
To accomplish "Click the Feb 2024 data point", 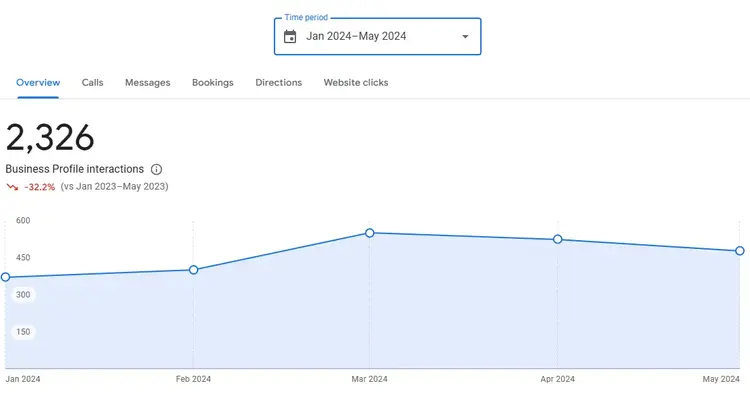I will click(x=193, y=270).
